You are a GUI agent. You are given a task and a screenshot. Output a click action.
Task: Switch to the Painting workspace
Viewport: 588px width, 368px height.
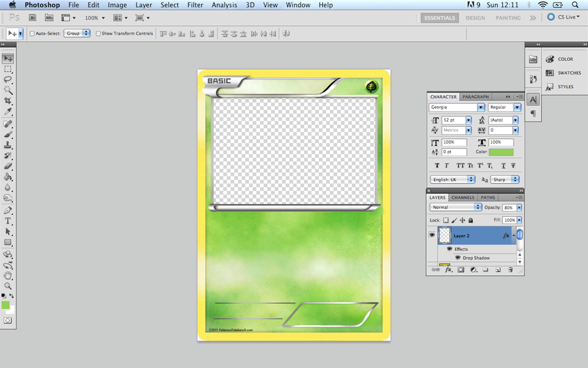(x=508, y=18)
